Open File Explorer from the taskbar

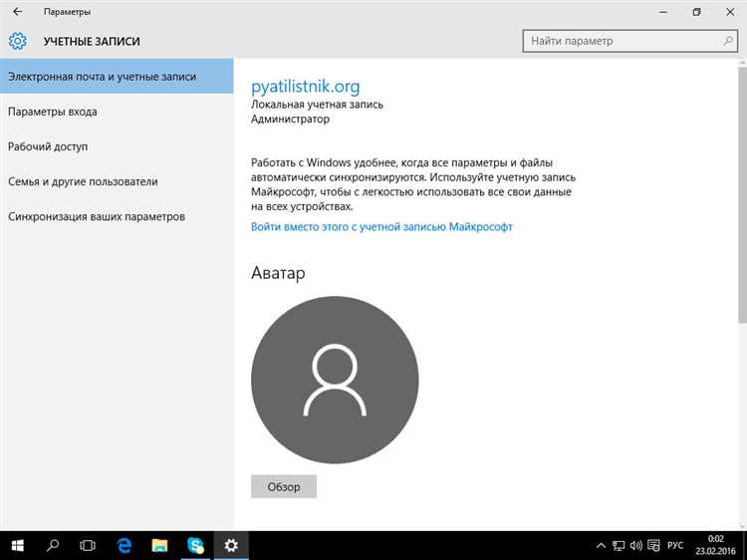pyautogui.click(x=159, y=545)
